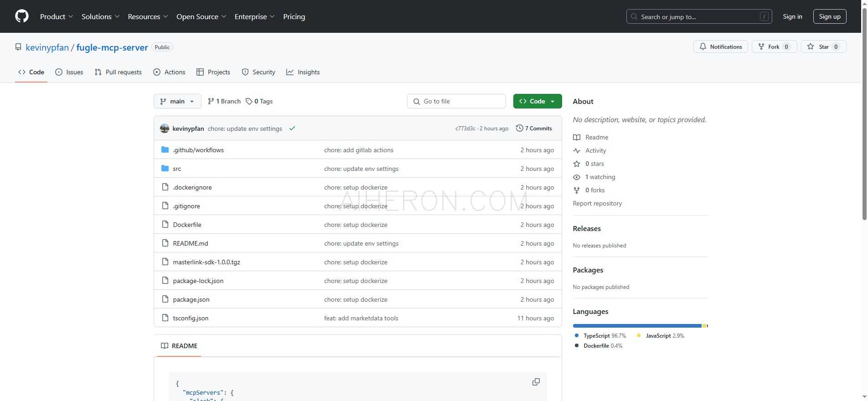Click the Go to file field
Image resolution: width=868 pixels, height=401 pixels.
[x=456, y=101]
